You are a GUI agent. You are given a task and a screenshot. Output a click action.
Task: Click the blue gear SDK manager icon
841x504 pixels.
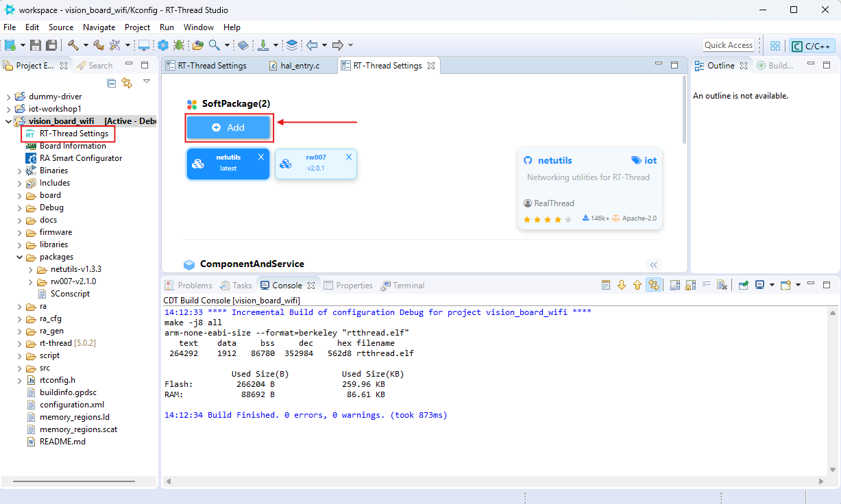(x=162, y=45)
